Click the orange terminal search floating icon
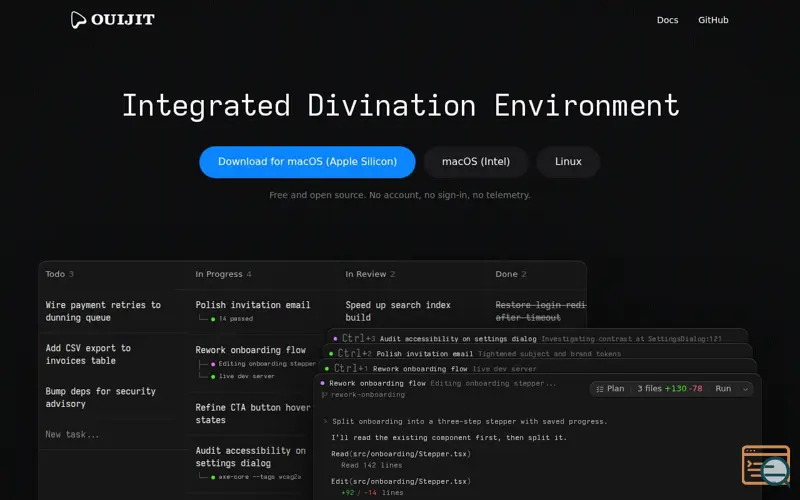This screenshot has width=800, height=500. pos(766,465)
